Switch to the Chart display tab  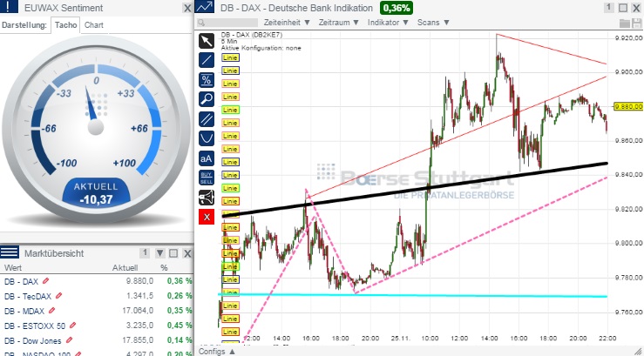[93, 25]
